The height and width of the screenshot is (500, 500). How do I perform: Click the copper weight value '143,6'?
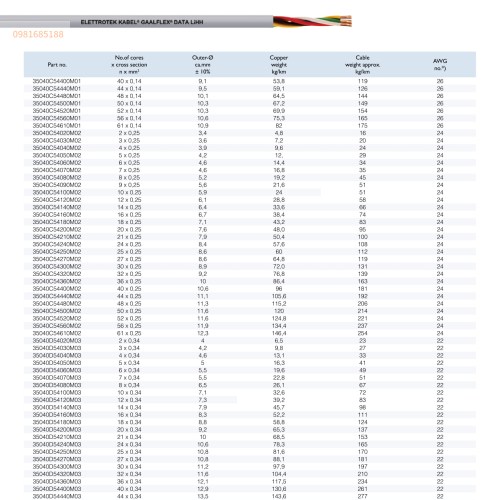[279, 496]
